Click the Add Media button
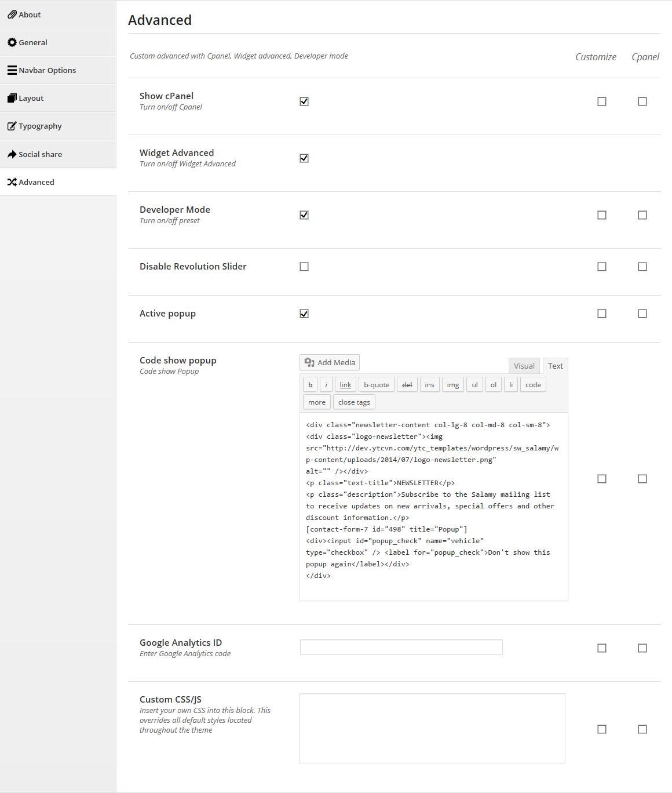This screenshot has height=793, width=672. (330, 362)
